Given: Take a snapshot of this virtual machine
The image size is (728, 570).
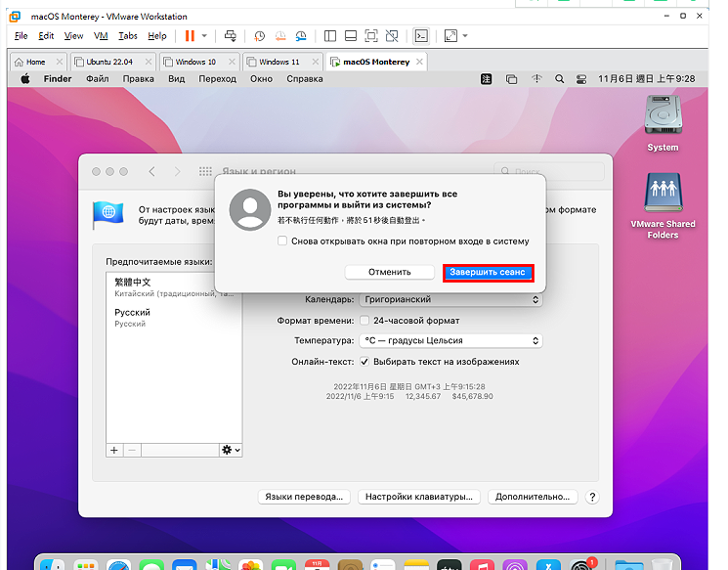Looking at the screenshot, I should 260,36.
